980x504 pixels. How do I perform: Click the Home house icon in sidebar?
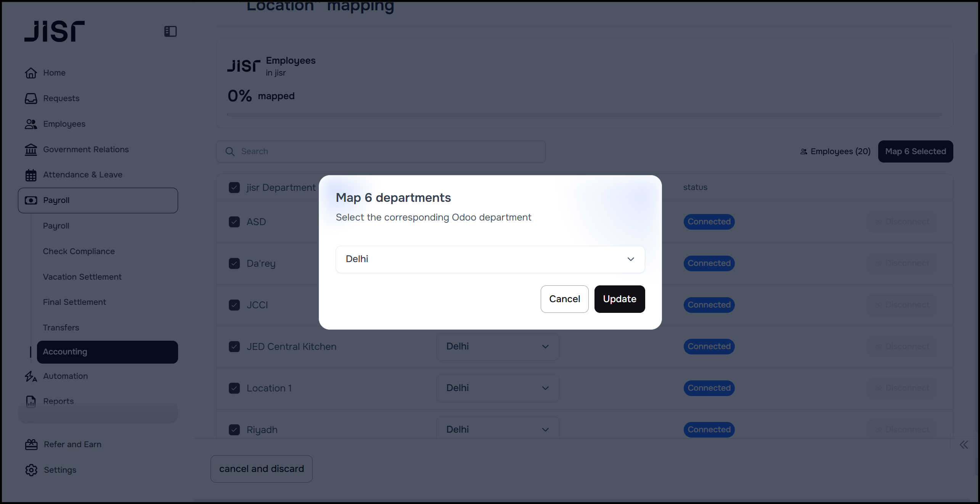coord(31,73)
